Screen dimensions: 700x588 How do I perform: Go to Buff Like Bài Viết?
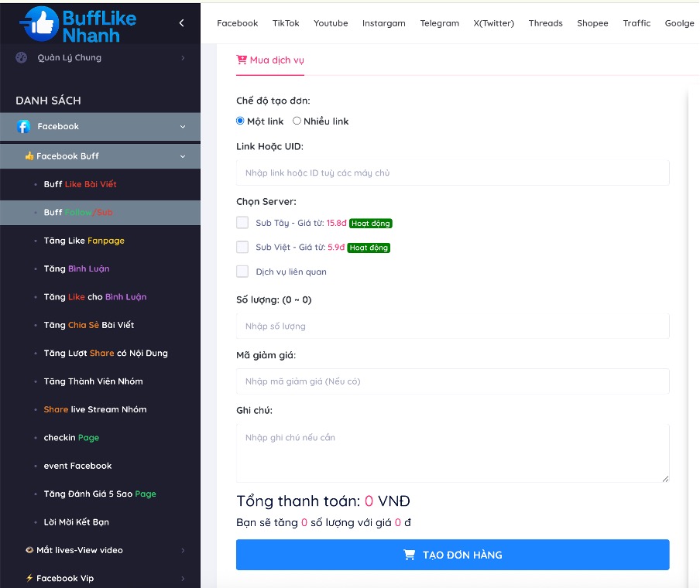[x=80, y=184]
